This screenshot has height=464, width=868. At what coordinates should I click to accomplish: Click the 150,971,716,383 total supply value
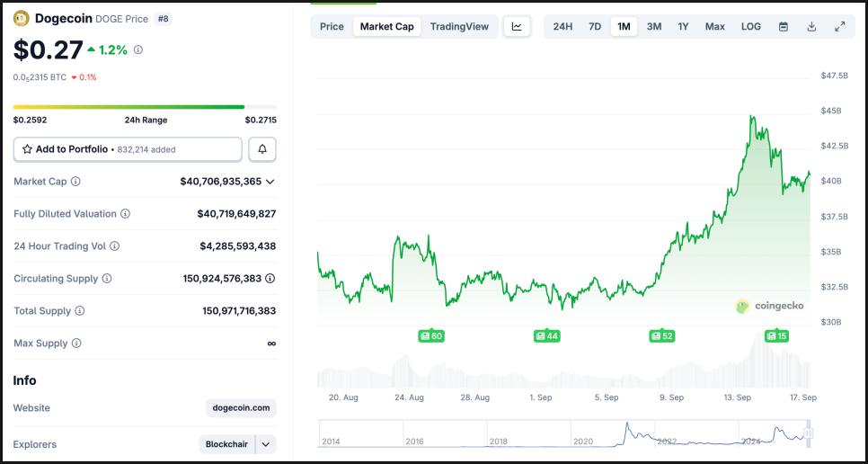click(239, 310)
